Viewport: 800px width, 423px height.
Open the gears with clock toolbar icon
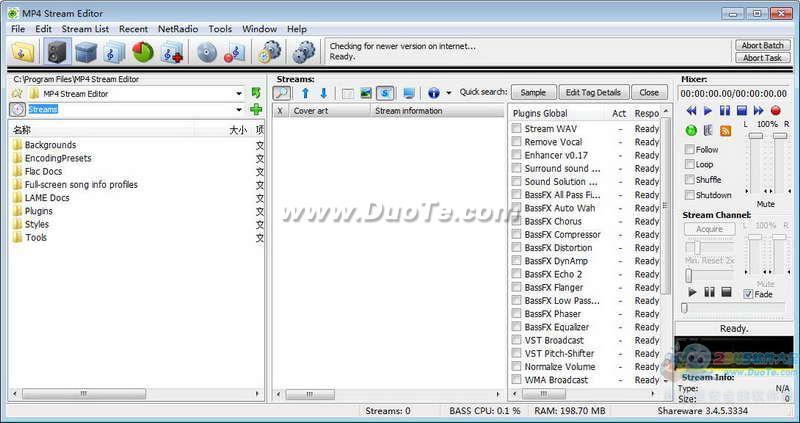tap(269, 52)
